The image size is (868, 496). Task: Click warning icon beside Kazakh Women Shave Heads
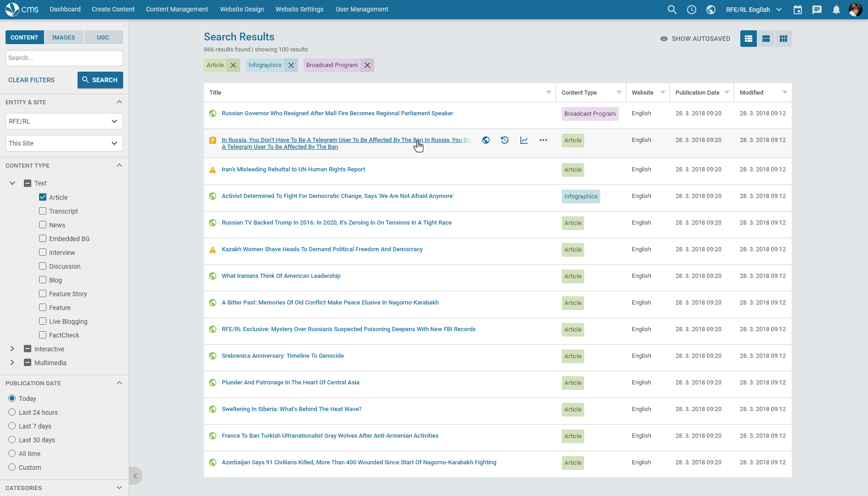(x=213, y=250)
